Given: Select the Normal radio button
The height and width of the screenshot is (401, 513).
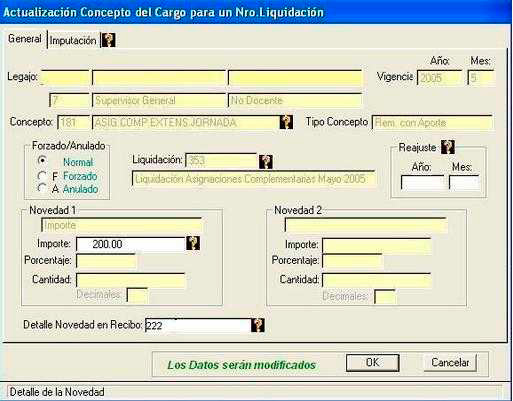Looking at the screenshot, I should point(42,160).
